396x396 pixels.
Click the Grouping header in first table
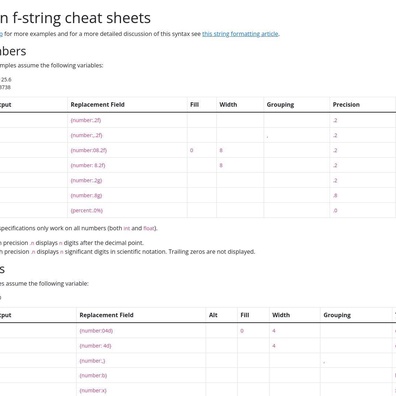pos(280,105)
